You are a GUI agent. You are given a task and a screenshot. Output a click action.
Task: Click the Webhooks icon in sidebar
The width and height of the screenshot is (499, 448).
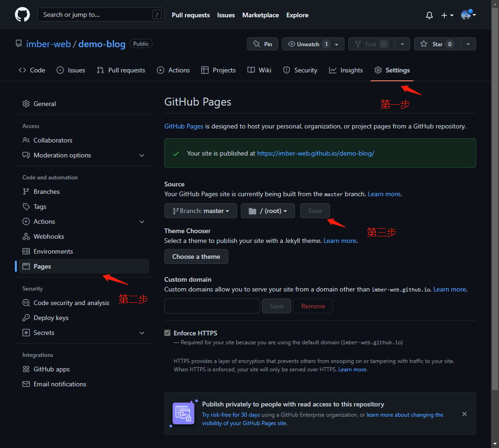(x=26, y=236)
